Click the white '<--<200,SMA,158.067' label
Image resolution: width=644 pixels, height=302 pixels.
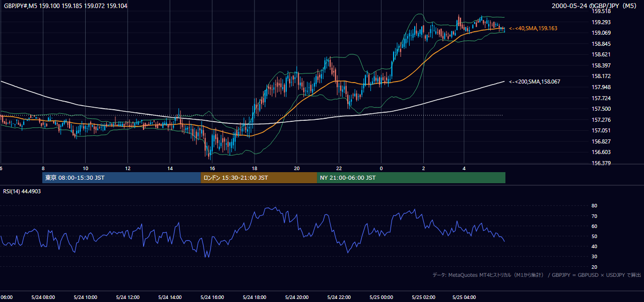tap(535, 82)
